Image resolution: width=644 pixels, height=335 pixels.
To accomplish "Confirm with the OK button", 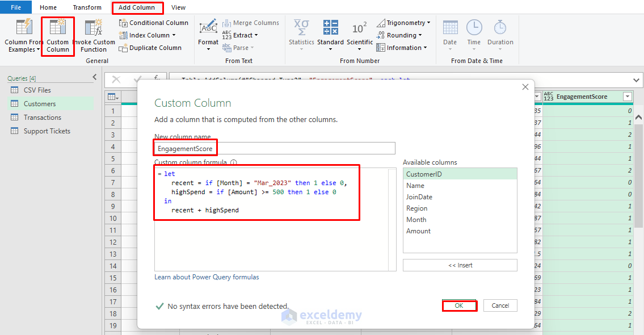I will click(x=459, y=305).
